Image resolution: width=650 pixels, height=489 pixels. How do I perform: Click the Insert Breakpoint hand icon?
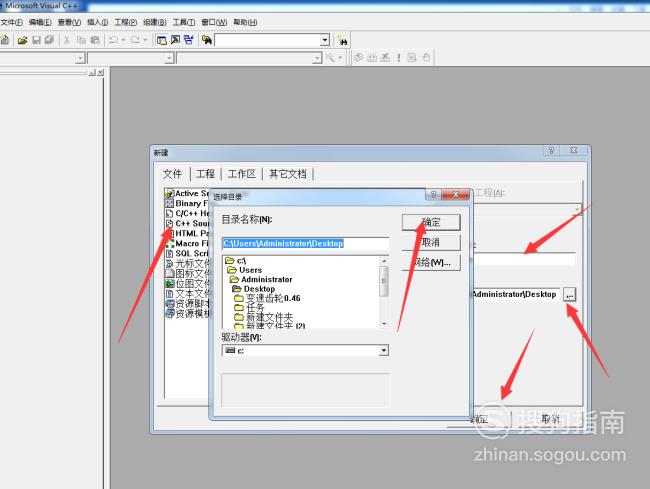point(426,58)
